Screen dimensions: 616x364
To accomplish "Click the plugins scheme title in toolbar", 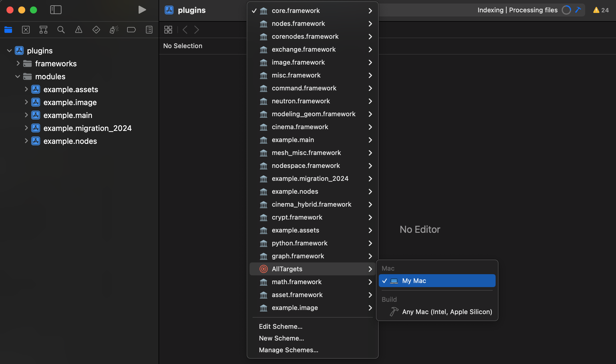I will (192, 10).
